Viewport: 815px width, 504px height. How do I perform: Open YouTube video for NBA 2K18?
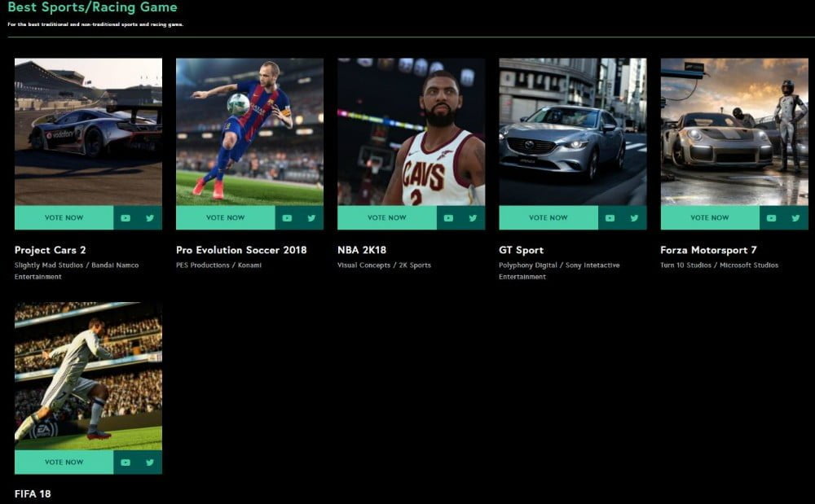tap(448, 218)
